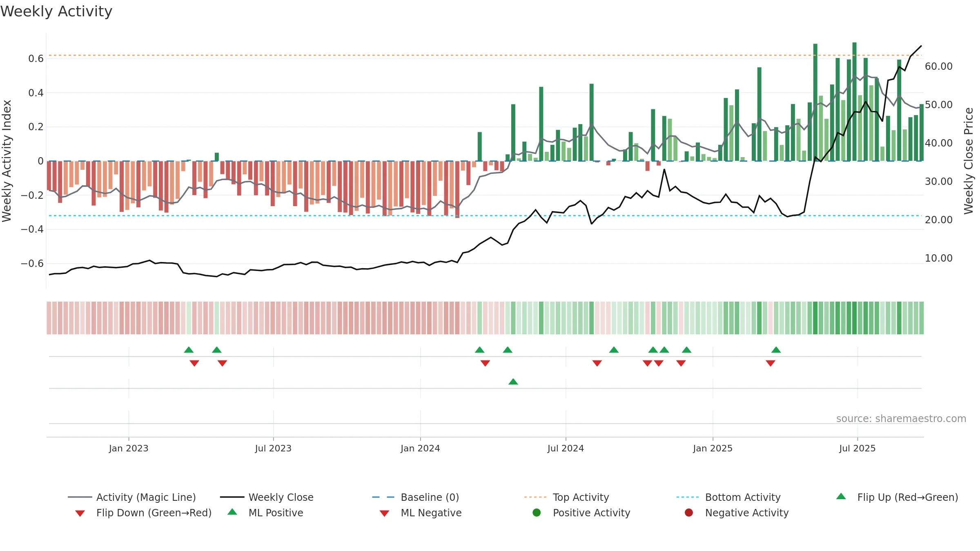The image size is (980, 551).
Task: Toggle the Flip Down (Green→Red) legend entry
Action: point(143,513)
